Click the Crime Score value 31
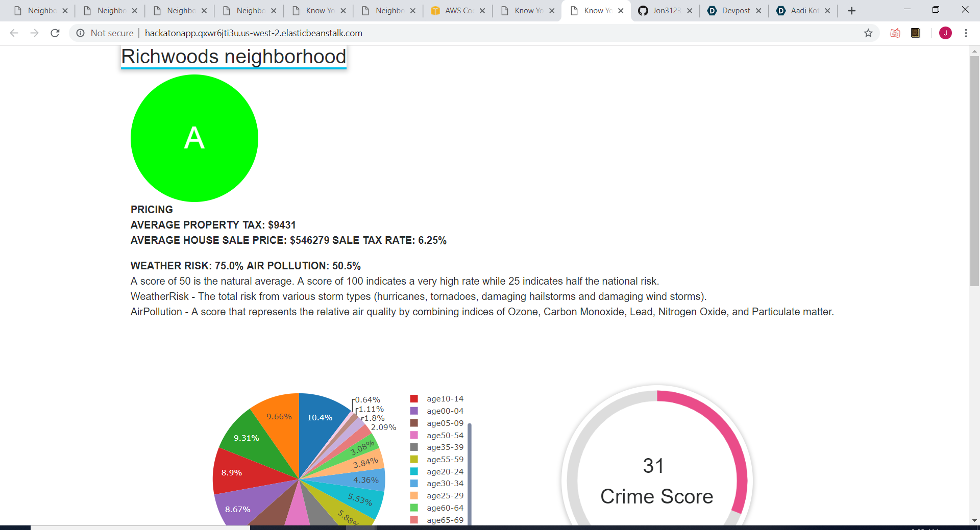 653,466
